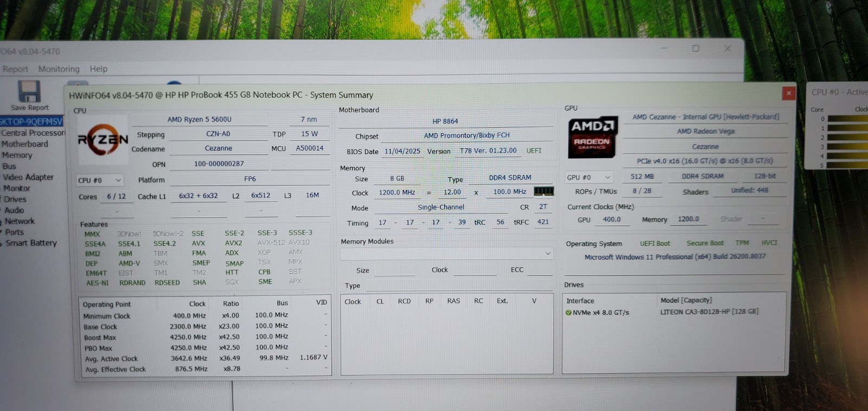Select Motherboard in the sidebar tree
The image size is (868, 411).
pos(25,144)
